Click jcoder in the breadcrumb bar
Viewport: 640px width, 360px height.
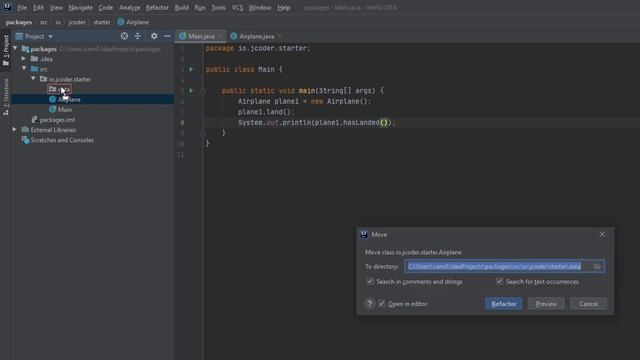click(77, 22)
